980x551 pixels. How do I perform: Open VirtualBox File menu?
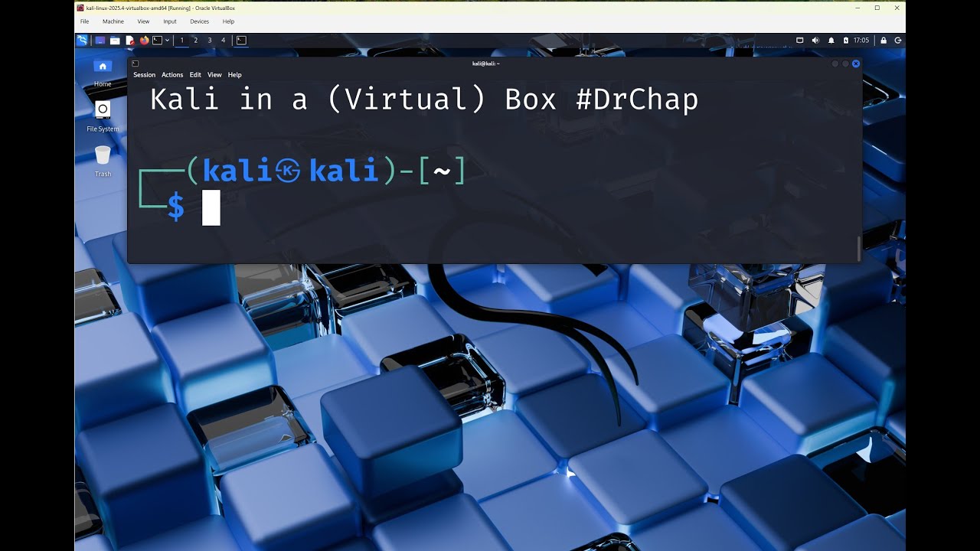coord(84,21)
